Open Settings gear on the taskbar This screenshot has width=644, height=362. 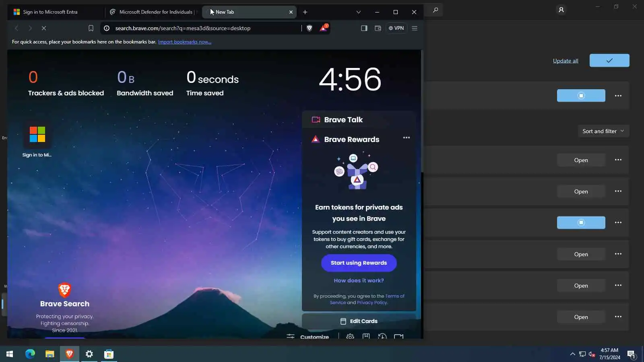[89, 354]
